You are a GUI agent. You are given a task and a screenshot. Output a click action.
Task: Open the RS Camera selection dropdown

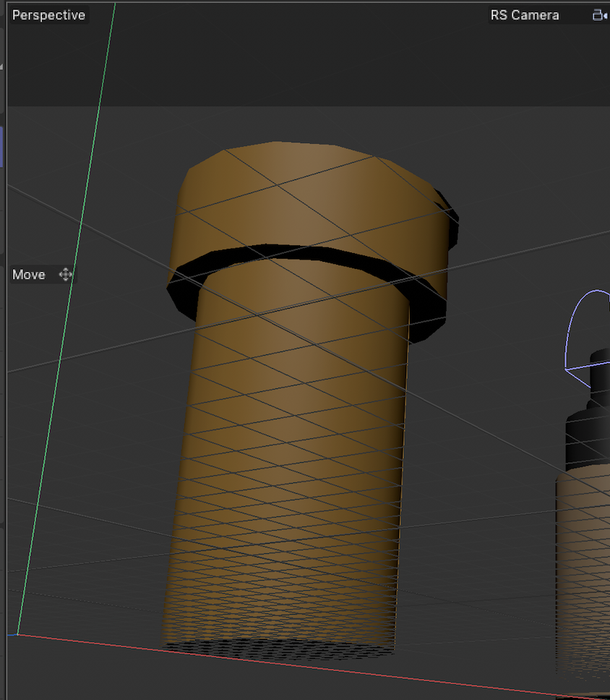point(525,14)
